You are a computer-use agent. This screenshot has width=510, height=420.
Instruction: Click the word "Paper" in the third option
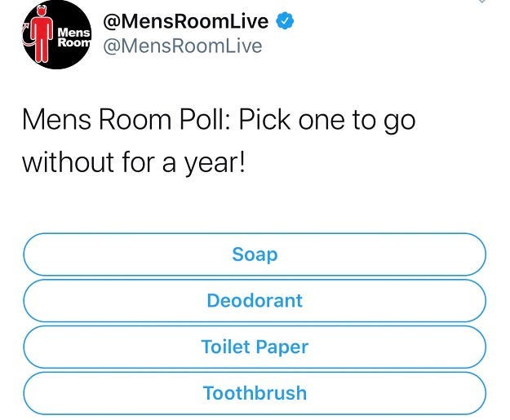coord(281,347)
